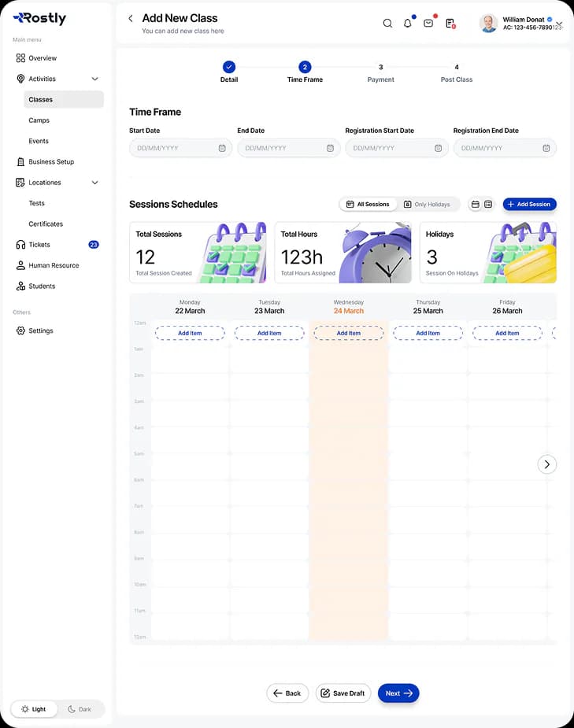
Task: Collapse the Locationes menu chevron
Action: point(94,183)
